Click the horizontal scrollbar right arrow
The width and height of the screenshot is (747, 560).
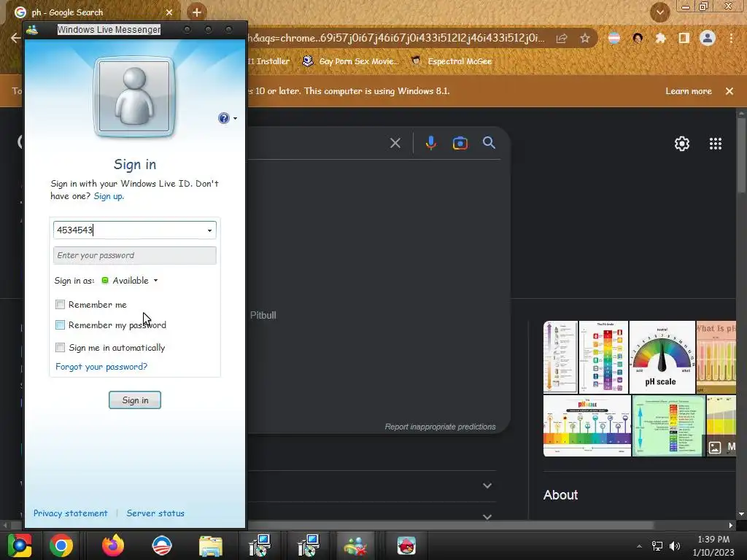click(x=730, y=525)
